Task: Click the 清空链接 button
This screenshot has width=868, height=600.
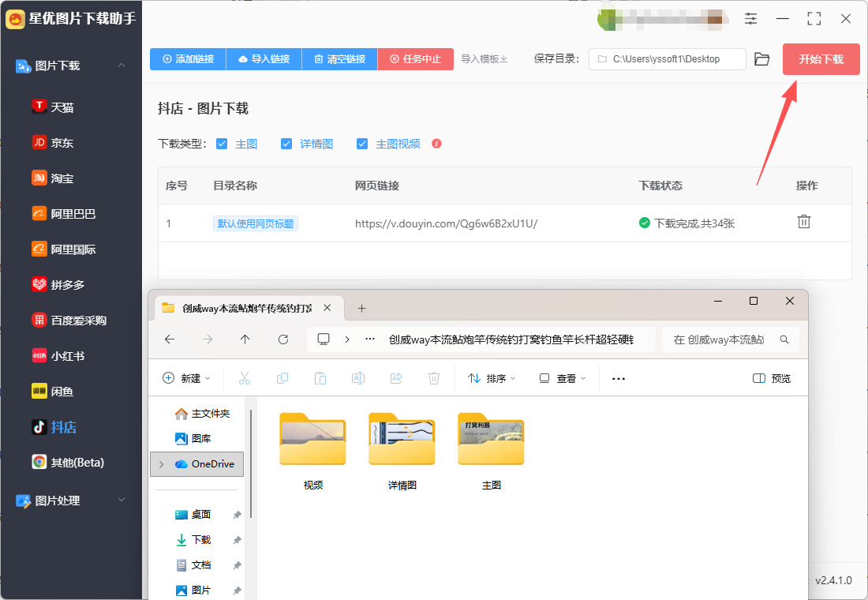Action: [x=340, y=58]
